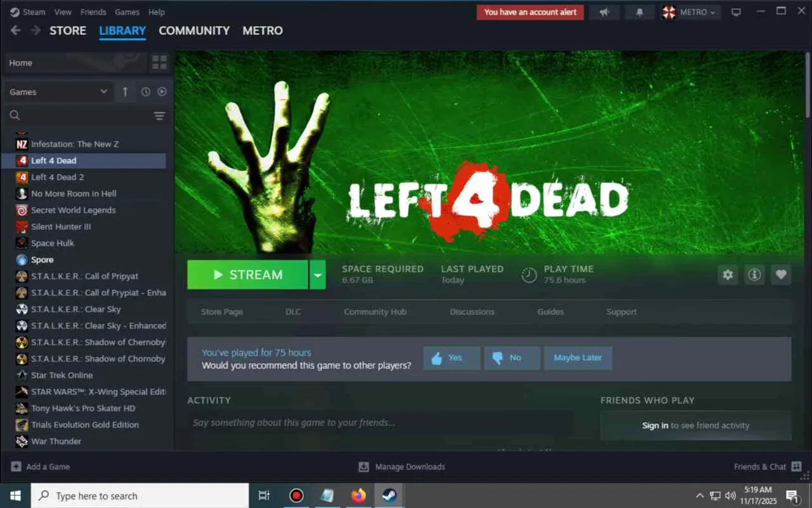
Task: Click the LIBRARY navigation heading
Action: tap(122, 30)
